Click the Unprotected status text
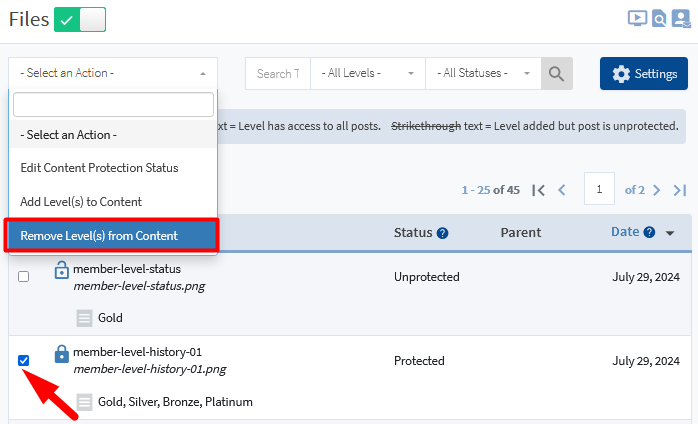Screen dimensions: 698x424 426,277
